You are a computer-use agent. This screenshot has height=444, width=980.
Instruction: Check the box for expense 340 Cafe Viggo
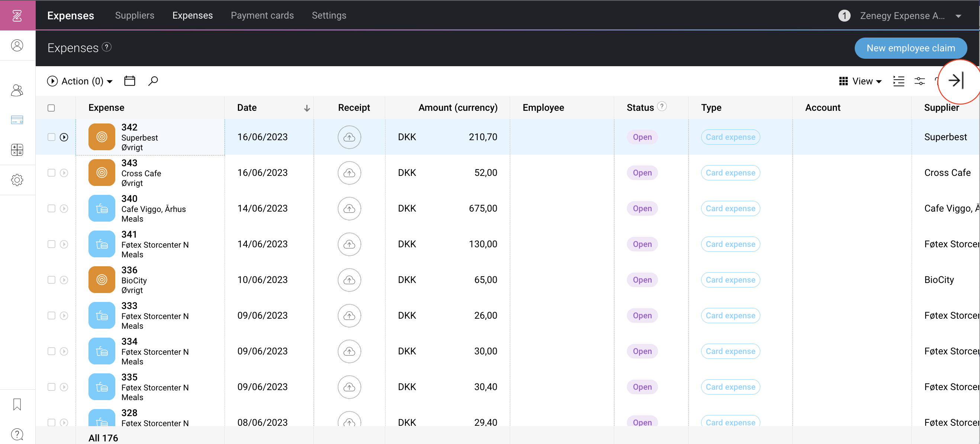point(51,209)
